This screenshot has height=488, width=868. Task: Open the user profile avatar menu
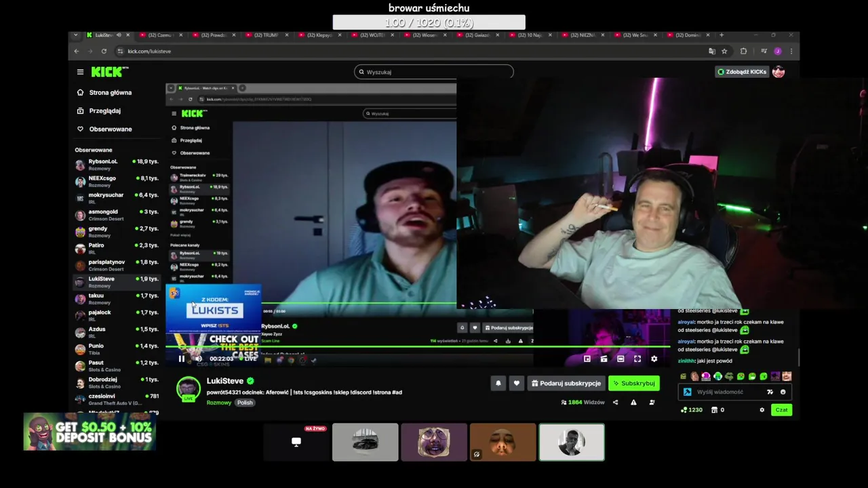(778, 72)
